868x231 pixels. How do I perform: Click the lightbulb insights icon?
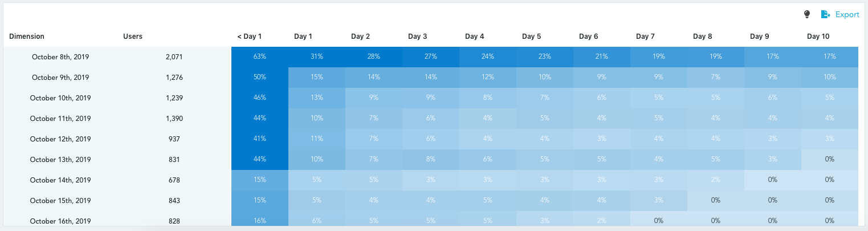coord(806,14)
